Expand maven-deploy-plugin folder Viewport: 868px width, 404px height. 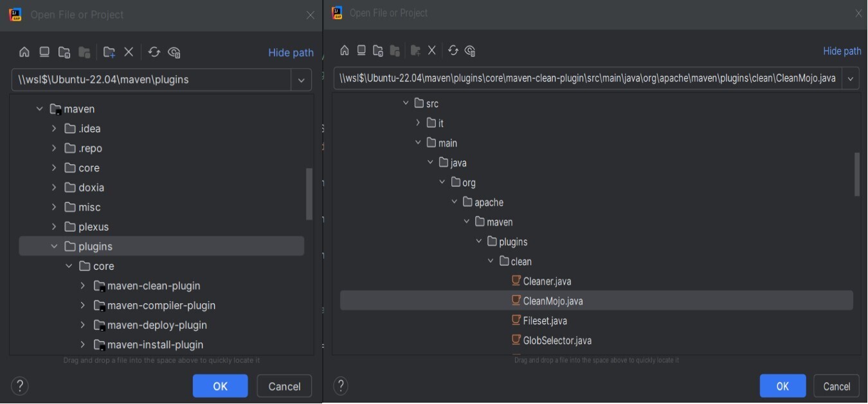click(82, 325)
